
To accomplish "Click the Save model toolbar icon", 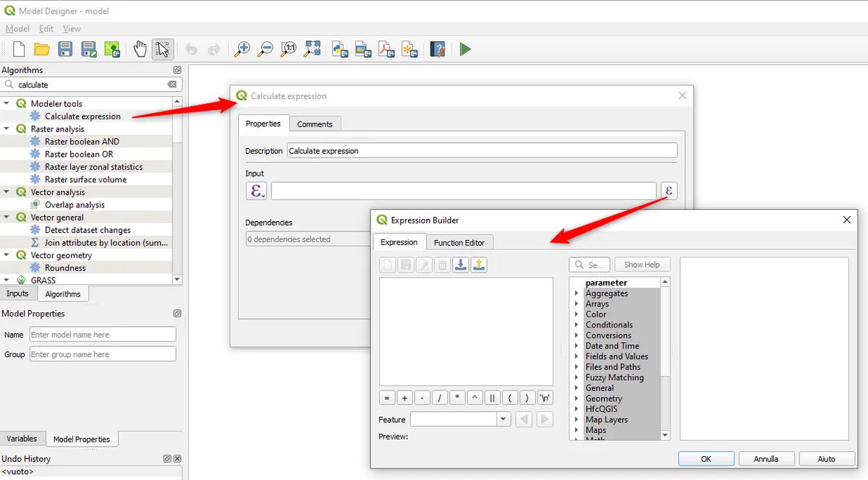I will (65, 49).
